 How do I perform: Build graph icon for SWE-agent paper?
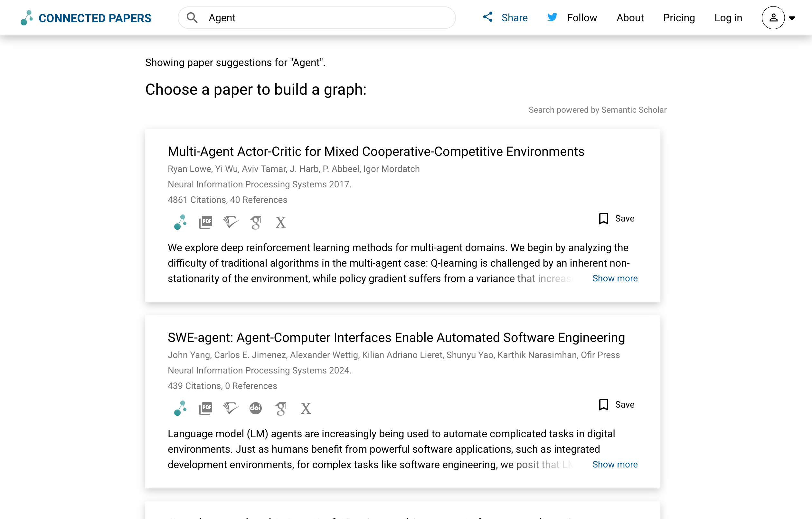180,408
